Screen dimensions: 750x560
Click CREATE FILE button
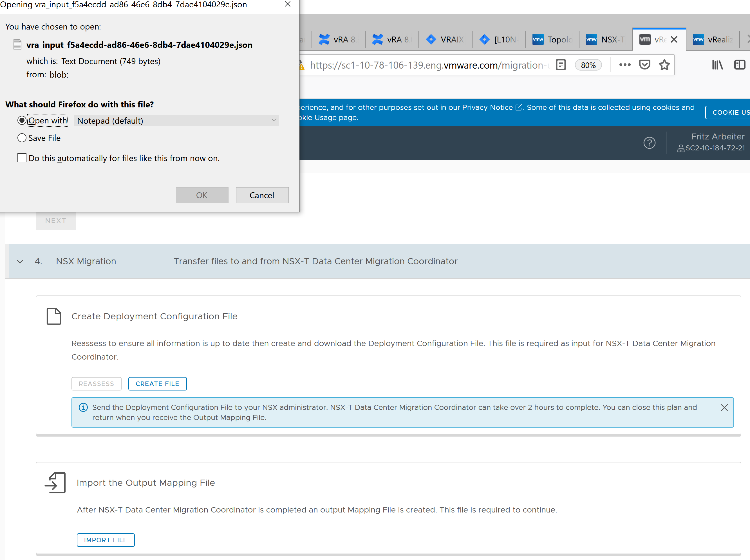pos(157,383)
